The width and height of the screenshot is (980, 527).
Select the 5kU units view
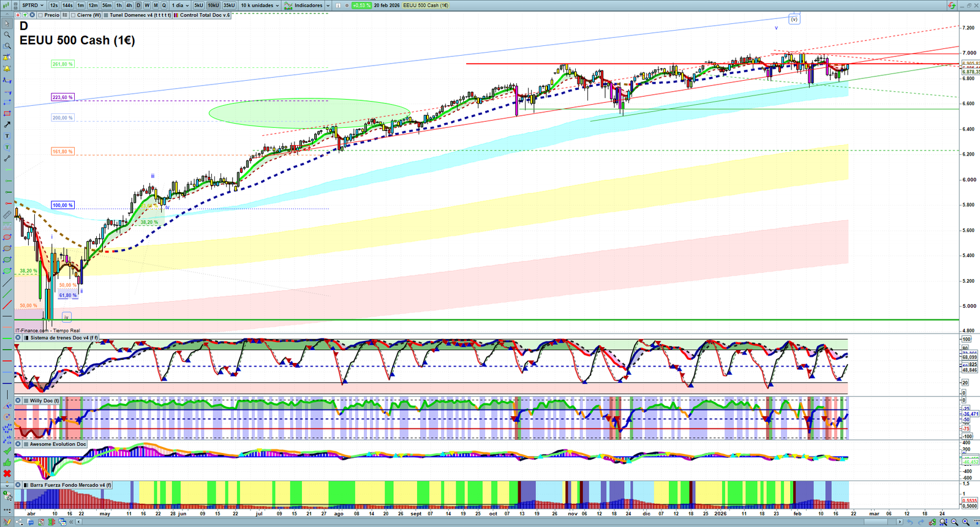pos(198,5)
